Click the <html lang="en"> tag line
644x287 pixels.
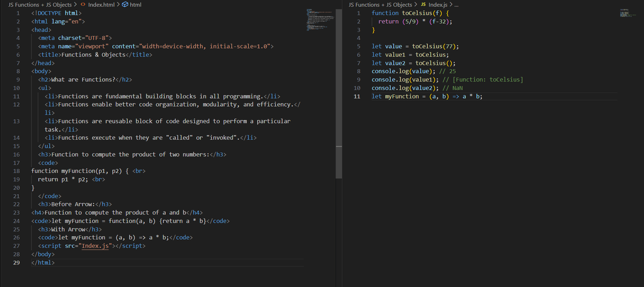click(x=58, y=21)
